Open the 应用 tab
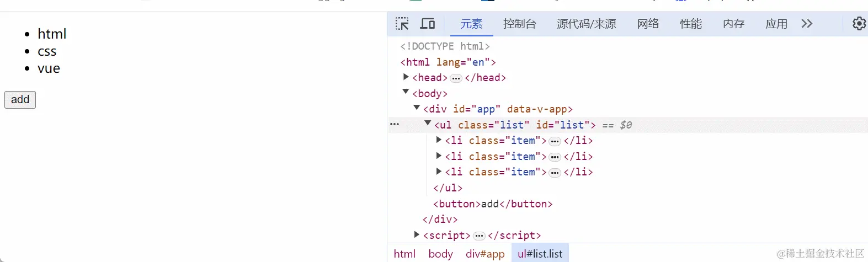 tap(776, 24)
